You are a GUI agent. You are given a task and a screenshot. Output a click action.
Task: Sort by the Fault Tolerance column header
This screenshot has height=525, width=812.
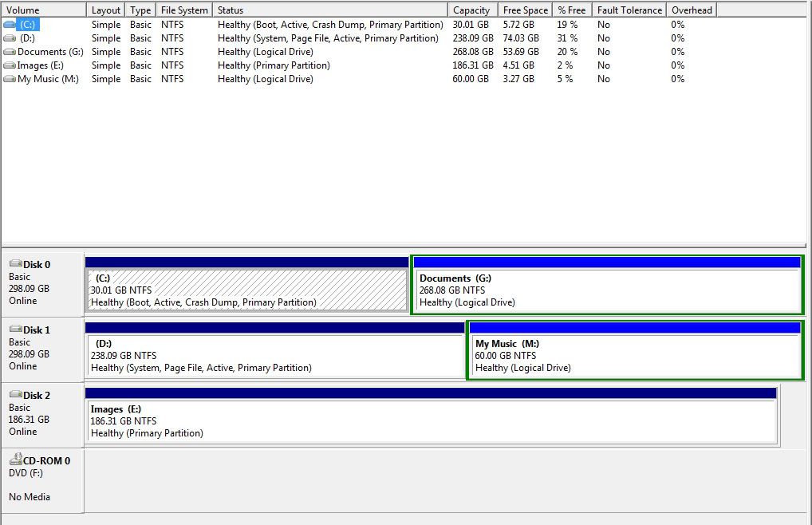629,10
